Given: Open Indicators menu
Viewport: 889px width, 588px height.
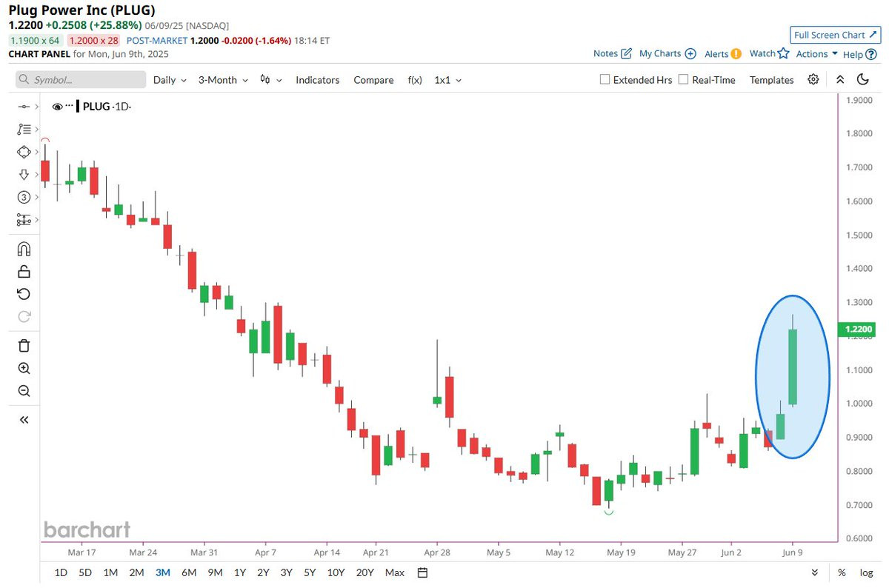Looking at the screenshot, I should tap(317, 80).
